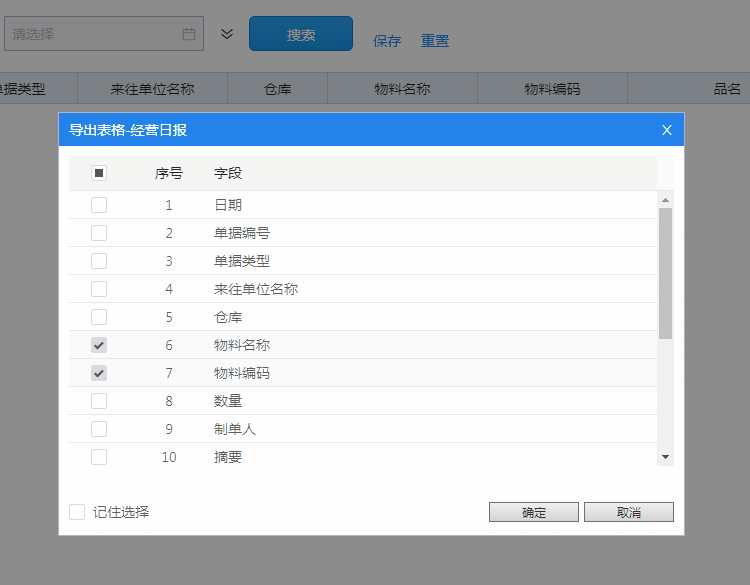750x585 pixels.
Task: Expand more filters with double chevron
Action: coord(227,33)
